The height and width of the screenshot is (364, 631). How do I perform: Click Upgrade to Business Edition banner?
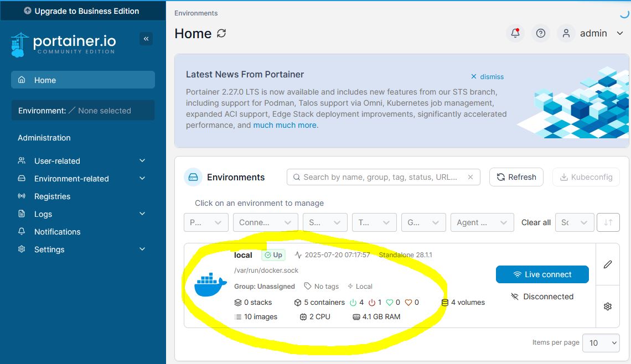click(83, 11)
